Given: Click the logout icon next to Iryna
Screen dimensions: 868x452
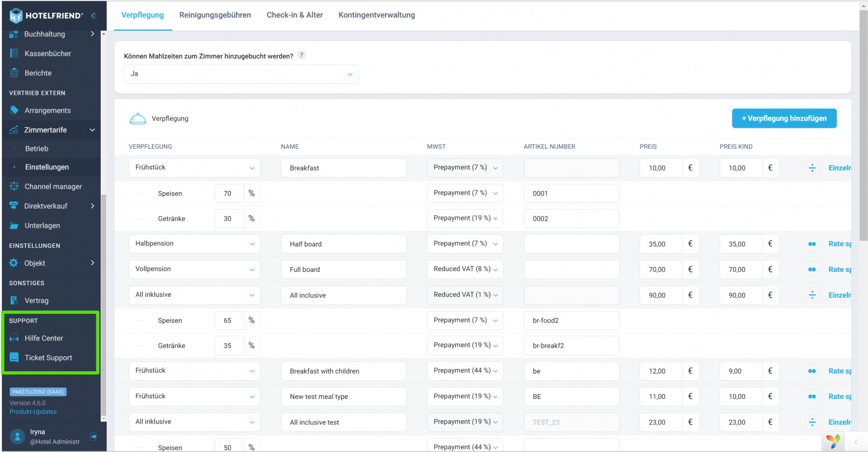Looking at the screenshot, I should 93,436.
